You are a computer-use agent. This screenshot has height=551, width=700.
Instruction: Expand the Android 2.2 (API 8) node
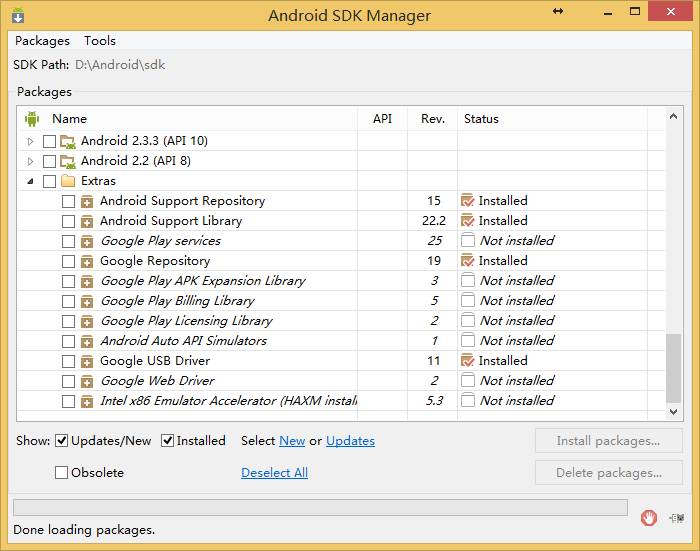pyautogui.click(x=30, y=161)
